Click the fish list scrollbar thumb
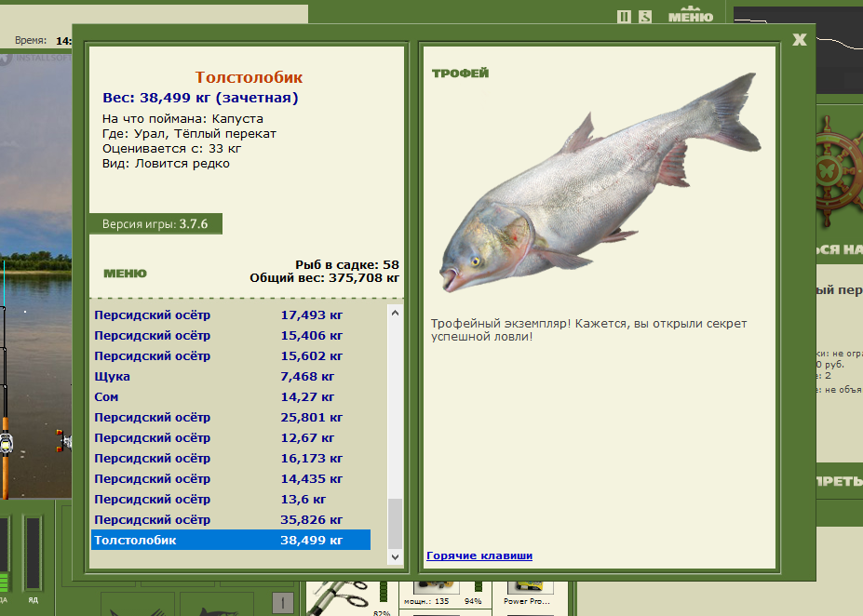Image resolution: width=863 pixels, height=616 pixels. (x=395, y=523)
